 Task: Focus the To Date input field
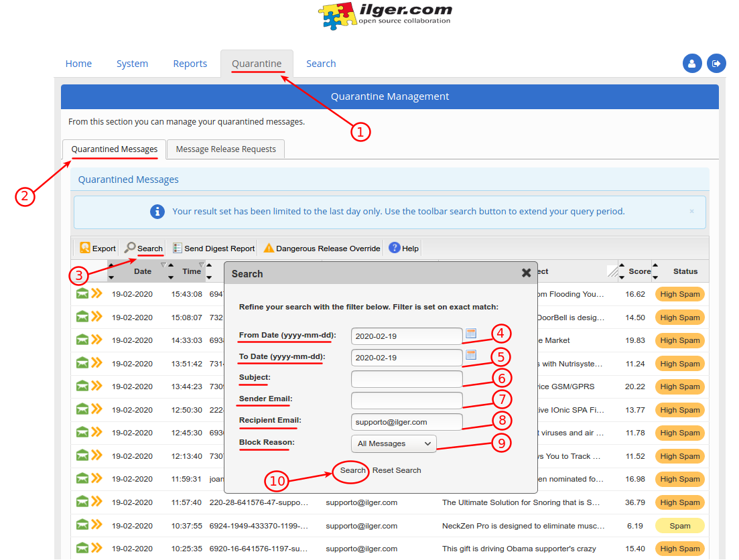[x=407, y=357]
